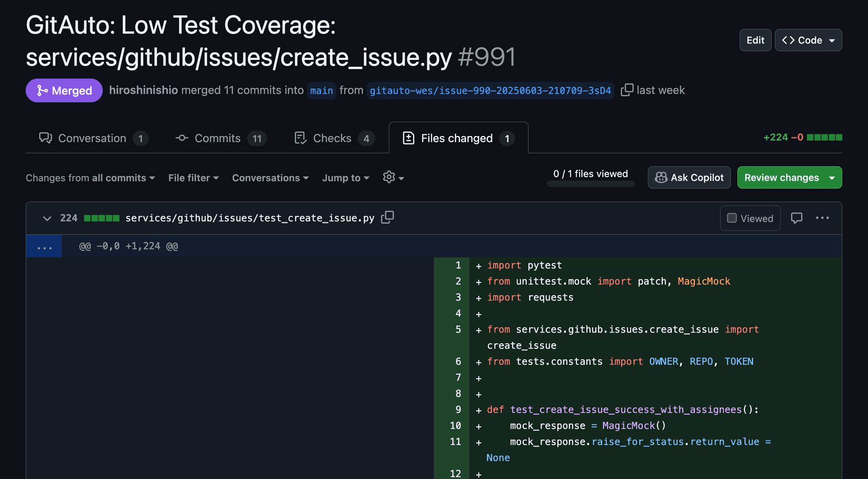Switch to the Commits tab
Viewport: 868px width, 479px height.
coord(221,138)
